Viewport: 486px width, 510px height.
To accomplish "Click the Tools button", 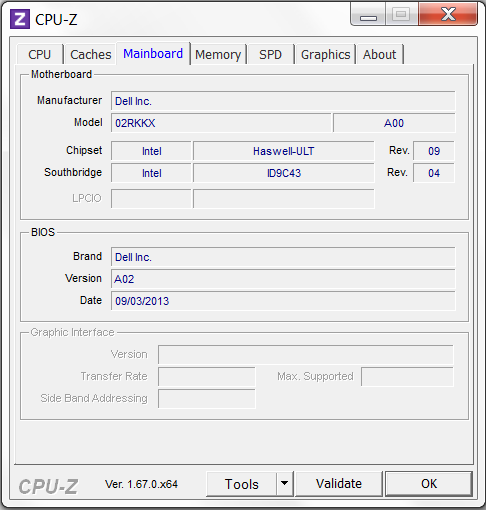I will (x=242, y=484).
